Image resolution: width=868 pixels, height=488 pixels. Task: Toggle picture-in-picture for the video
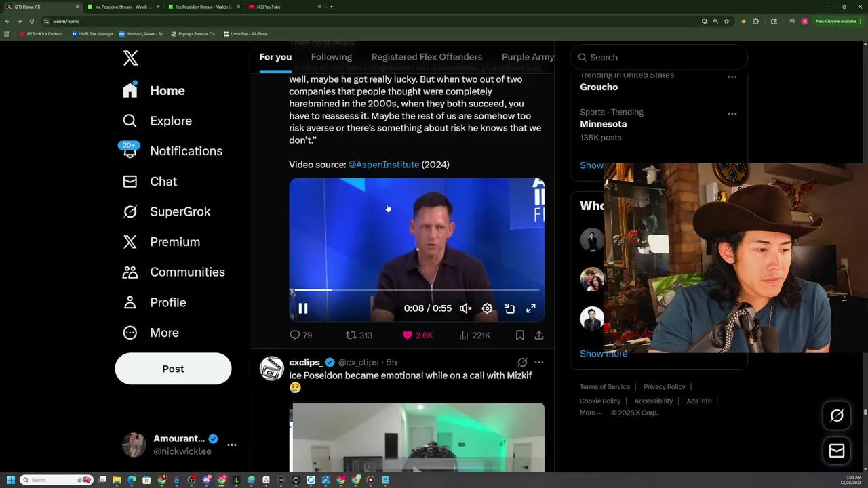click(x=509, y=308)
